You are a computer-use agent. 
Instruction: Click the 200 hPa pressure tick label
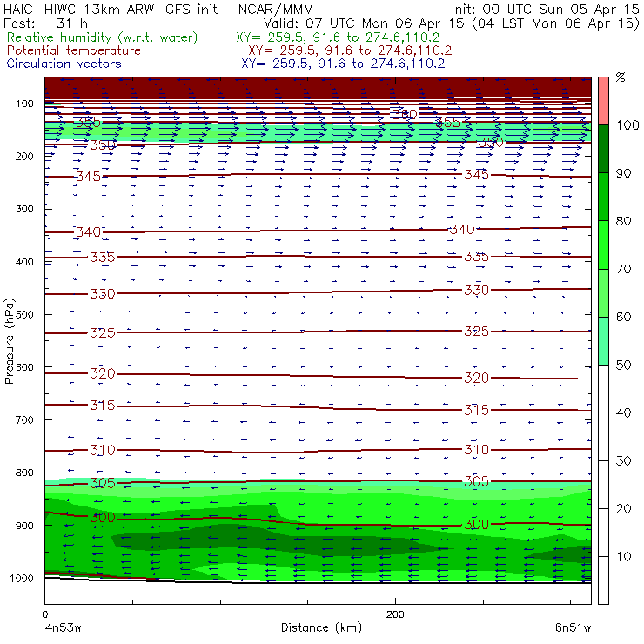click(24, 157)
